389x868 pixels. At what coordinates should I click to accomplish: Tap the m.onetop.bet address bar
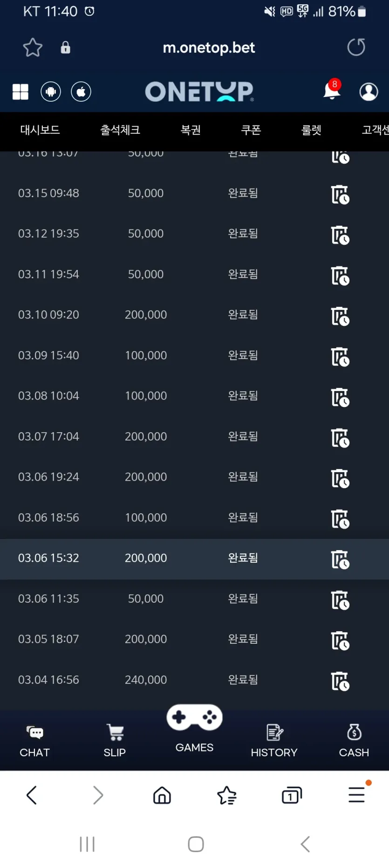(209, 48)
